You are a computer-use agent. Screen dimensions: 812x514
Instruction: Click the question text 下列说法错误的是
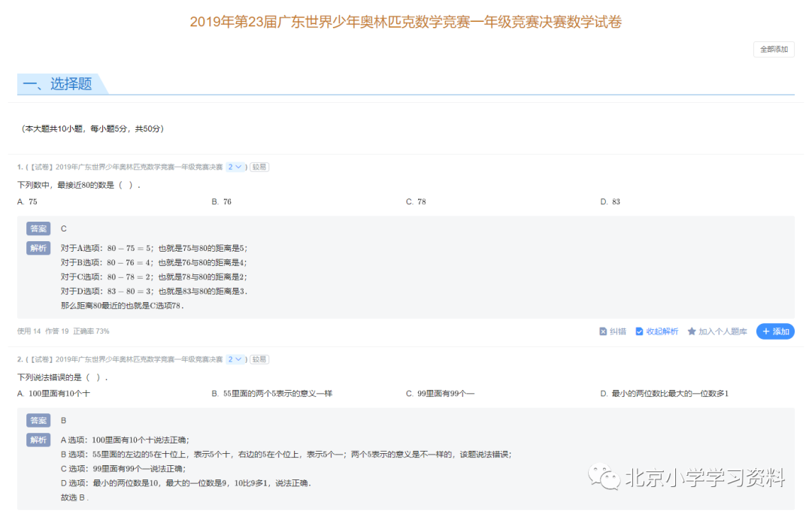(x=62, y=377)
